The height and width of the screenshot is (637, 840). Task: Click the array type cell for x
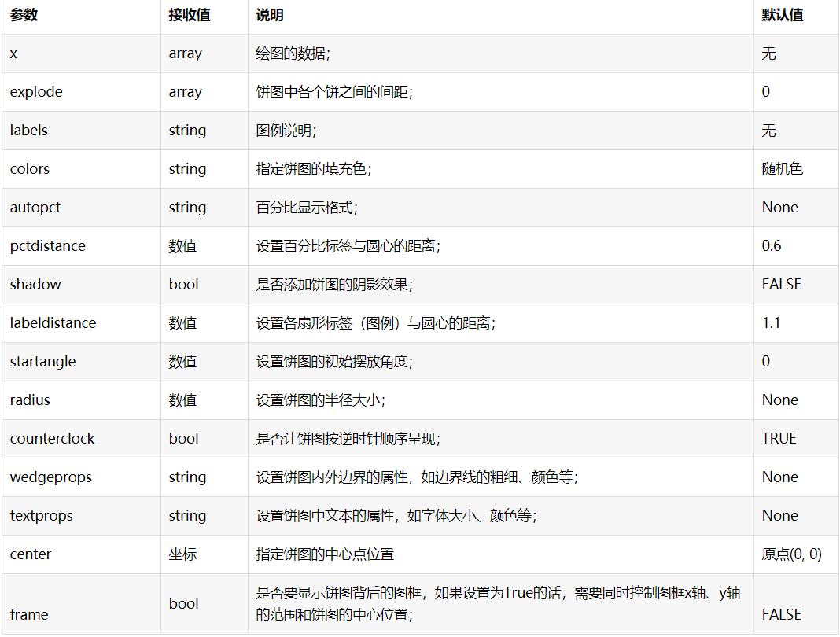(186, 53)
